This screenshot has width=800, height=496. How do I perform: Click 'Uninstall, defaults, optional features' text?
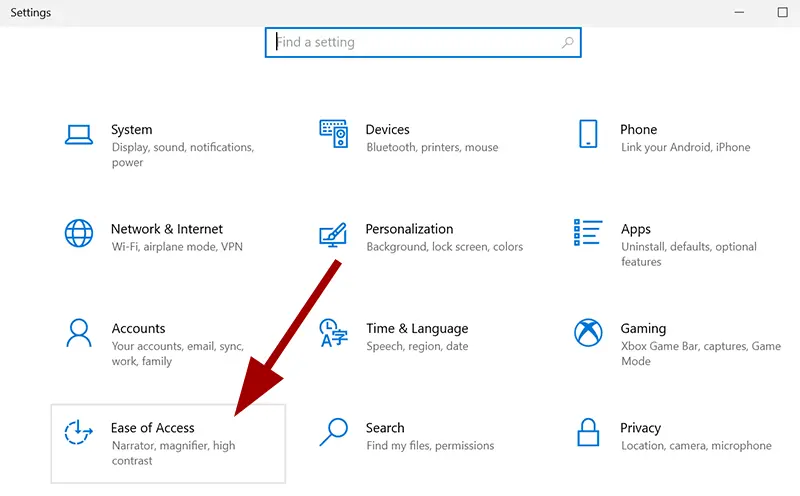(x=689, y=254)
